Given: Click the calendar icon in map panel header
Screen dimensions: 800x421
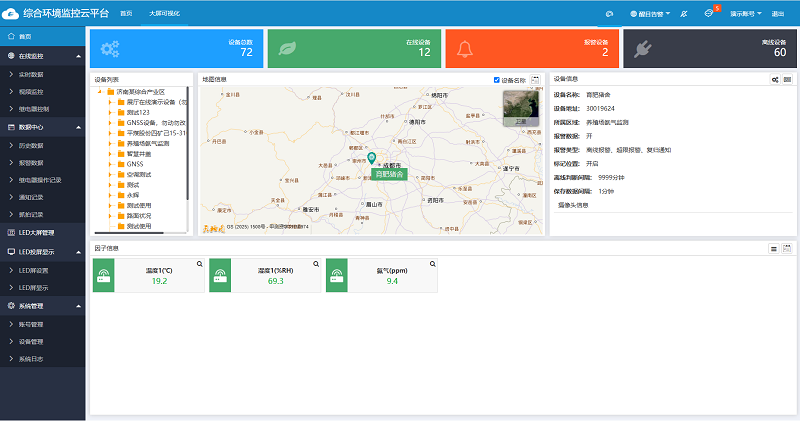Looking at the screenshot, I should [x=536, y=79].
